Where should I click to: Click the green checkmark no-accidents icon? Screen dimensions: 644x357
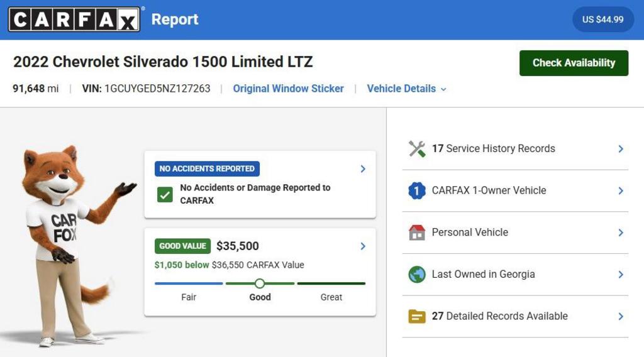pos(165,194)
